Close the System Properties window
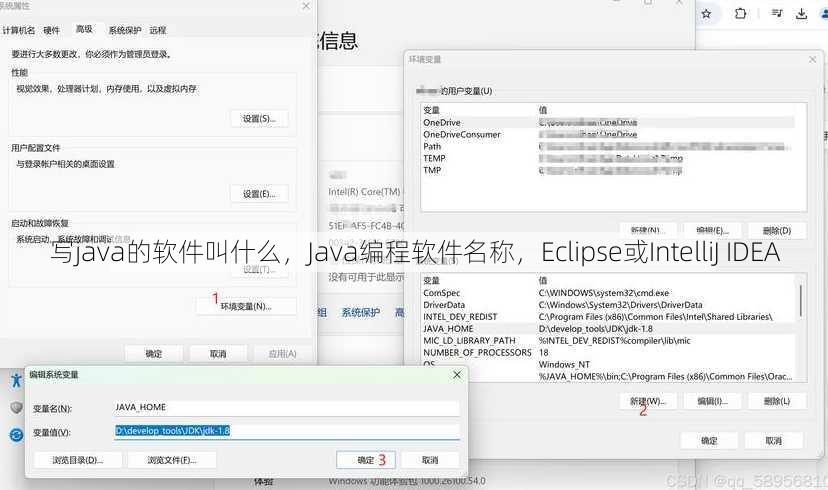 (306, 6)
